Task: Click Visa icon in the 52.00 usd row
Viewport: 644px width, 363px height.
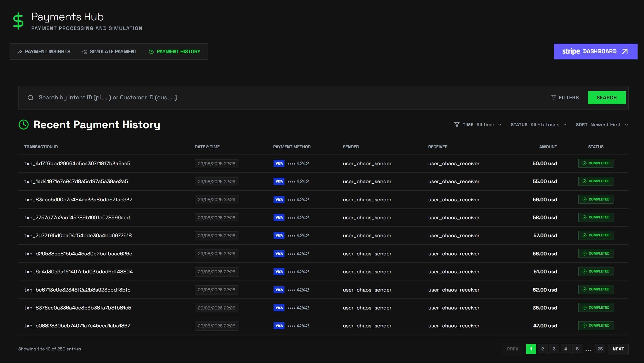Action: tap(279, 290)
